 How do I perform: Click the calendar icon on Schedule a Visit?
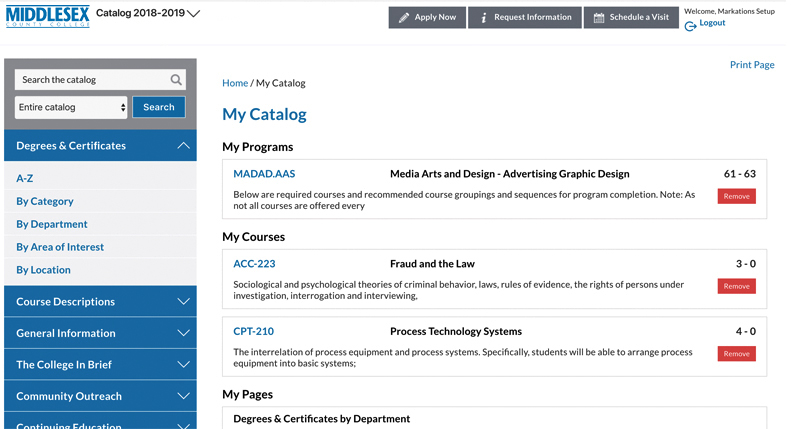coord(599,18)
